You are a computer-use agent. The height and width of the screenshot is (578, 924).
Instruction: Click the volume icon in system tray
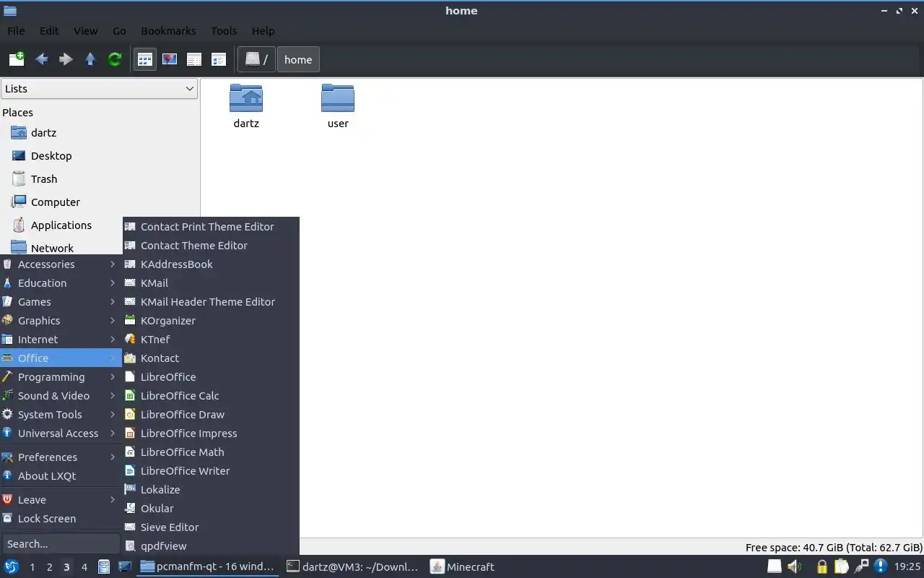pos(795,566)
